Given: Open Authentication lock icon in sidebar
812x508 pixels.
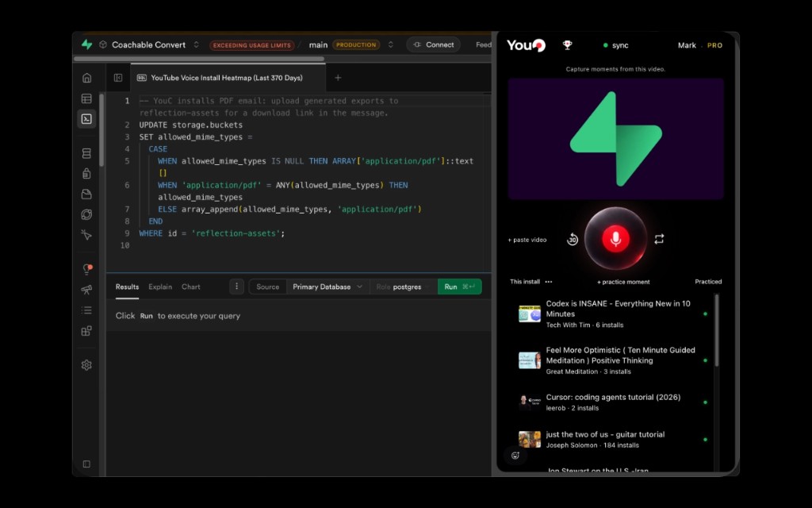Looking at the screenshot, I should coord(86,174).
